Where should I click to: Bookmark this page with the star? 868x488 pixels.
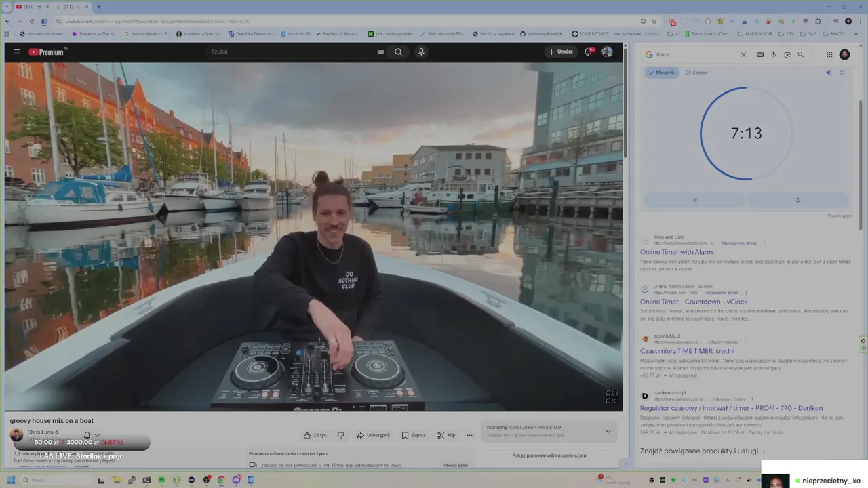(x=654, y=21)
